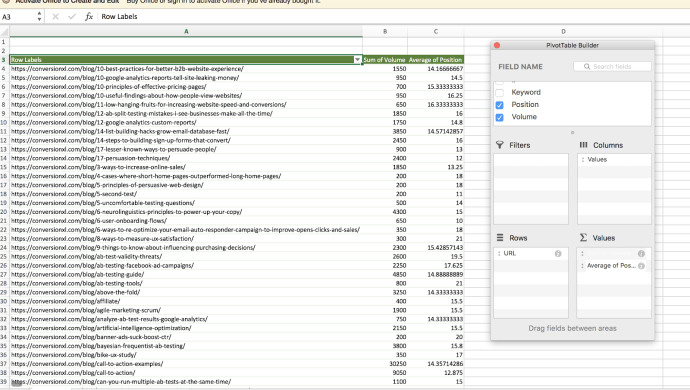Select the Average of Position header cell

click(x=436, y=60)
